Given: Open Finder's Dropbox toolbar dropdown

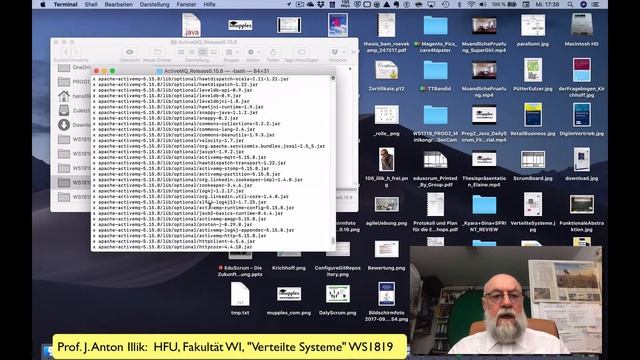Looking at the screenshot, I should 338,52.
